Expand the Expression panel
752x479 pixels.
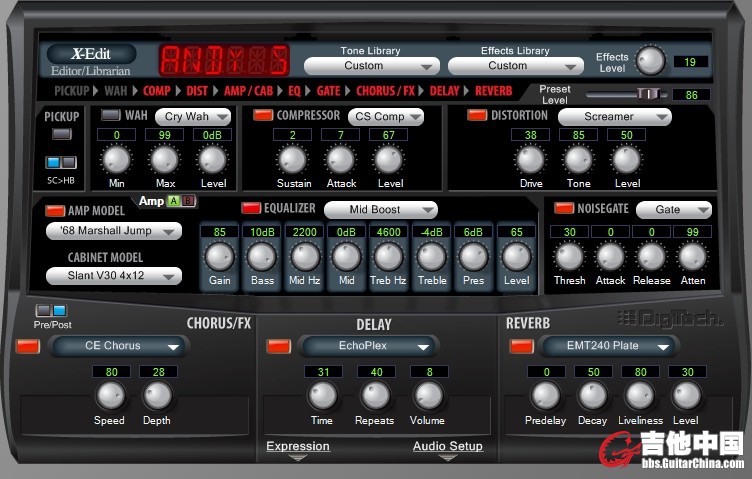298,446
